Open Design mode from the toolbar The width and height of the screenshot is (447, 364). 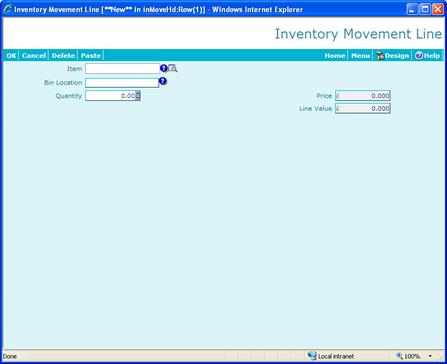coord(392,56)
